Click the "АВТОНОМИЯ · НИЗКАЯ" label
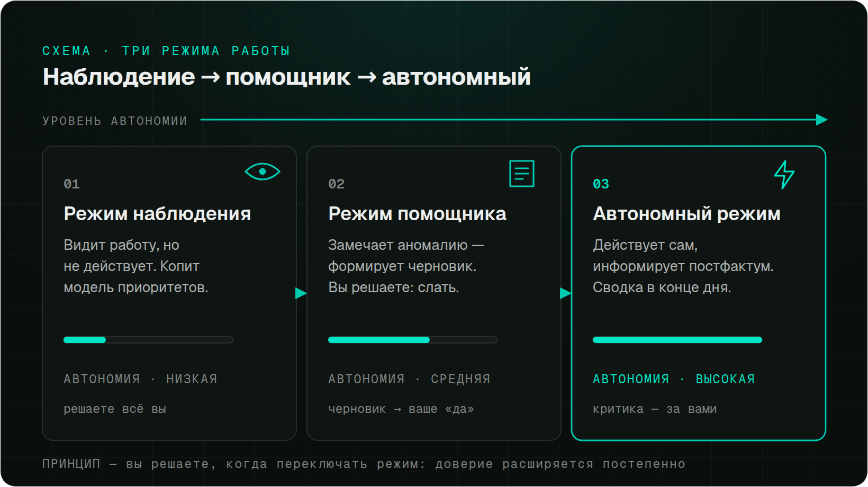Image resolution: width=868 pixels, height=487 pixels. coord(140,379)
